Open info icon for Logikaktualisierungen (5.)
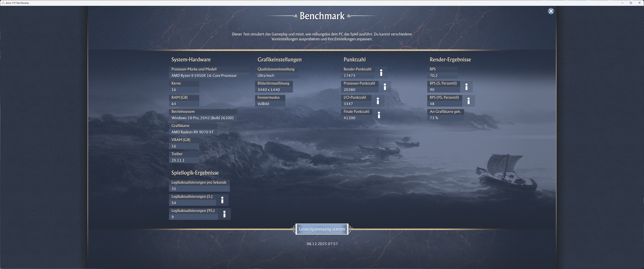 tap(222, 200)
